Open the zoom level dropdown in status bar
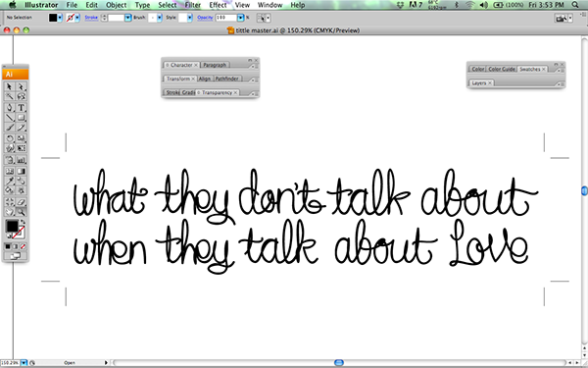 (x=24, y=363)
